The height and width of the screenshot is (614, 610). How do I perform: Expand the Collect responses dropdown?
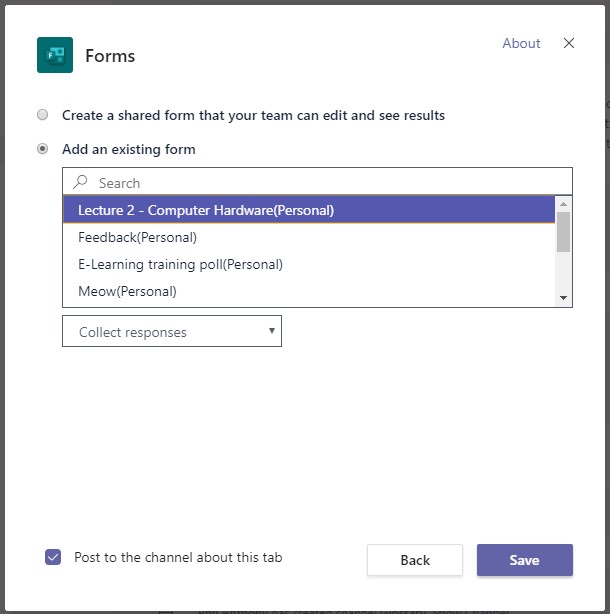[171, 332]
